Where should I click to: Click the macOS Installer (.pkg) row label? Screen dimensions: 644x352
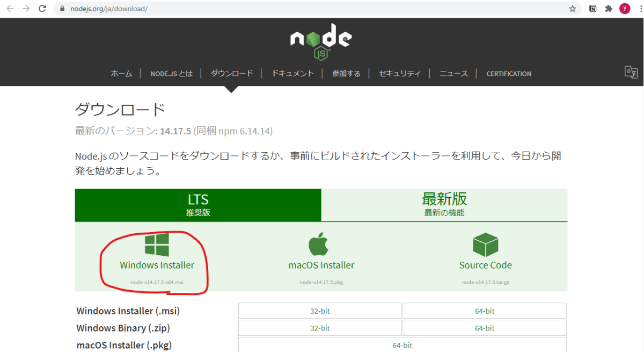124,345
